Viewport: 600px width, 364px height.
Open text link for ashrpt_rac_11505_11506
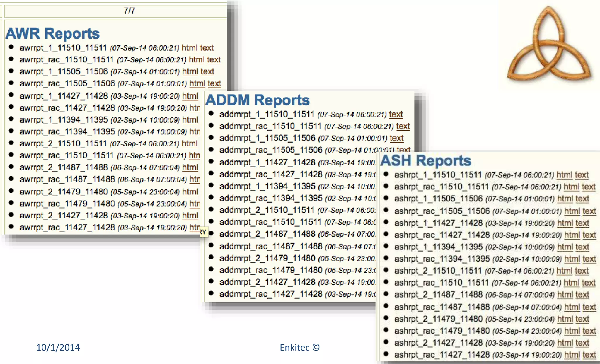[x=589, y=211]
